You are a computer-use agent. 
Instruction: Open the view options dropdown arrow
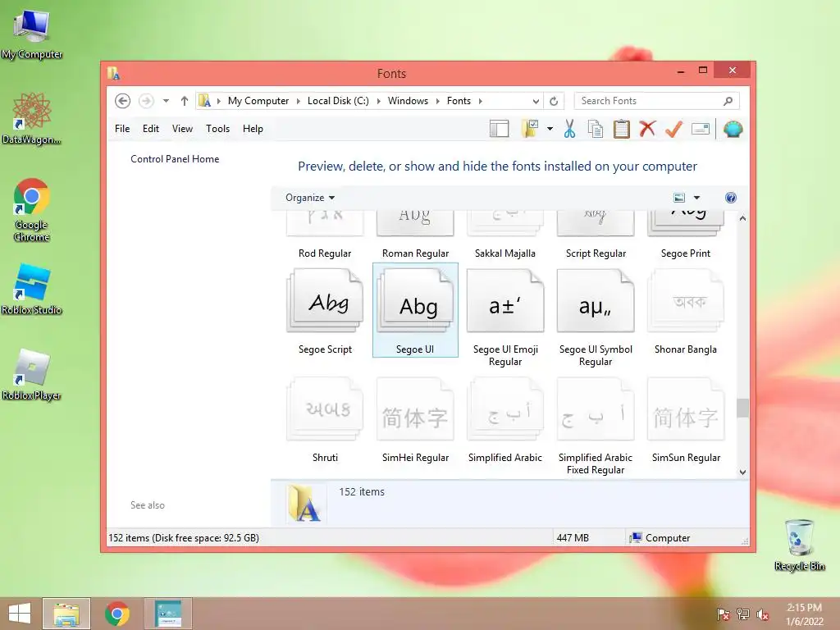coord(696,198)
